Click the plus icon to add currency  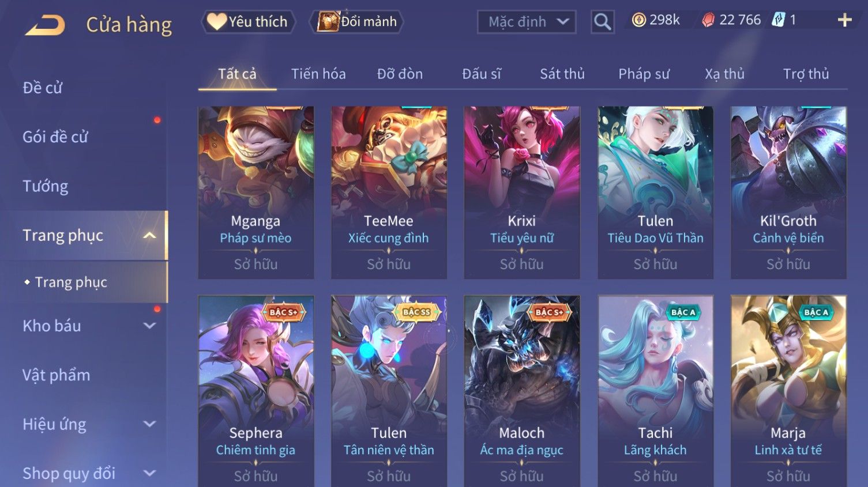(x=844, y=20)
